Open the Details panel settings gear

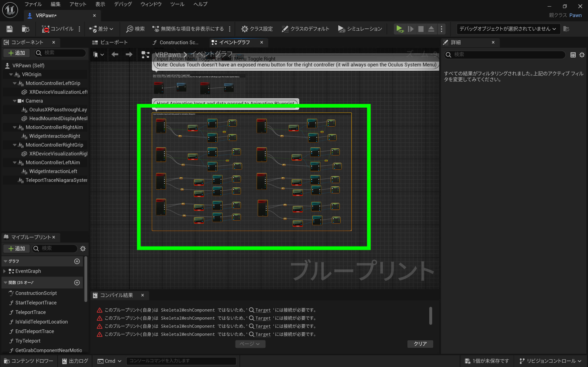click(x=582, y=55)
